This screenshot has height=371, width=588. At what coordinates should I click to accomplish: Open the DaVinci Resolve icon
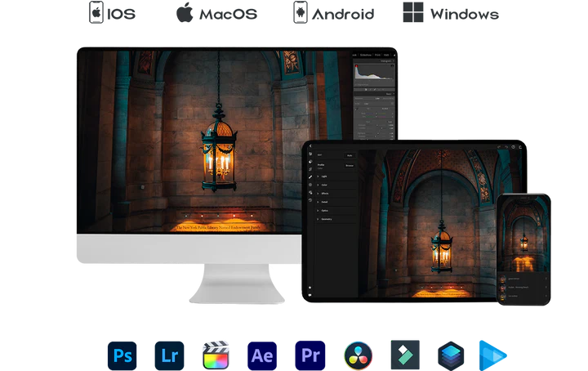359,355
